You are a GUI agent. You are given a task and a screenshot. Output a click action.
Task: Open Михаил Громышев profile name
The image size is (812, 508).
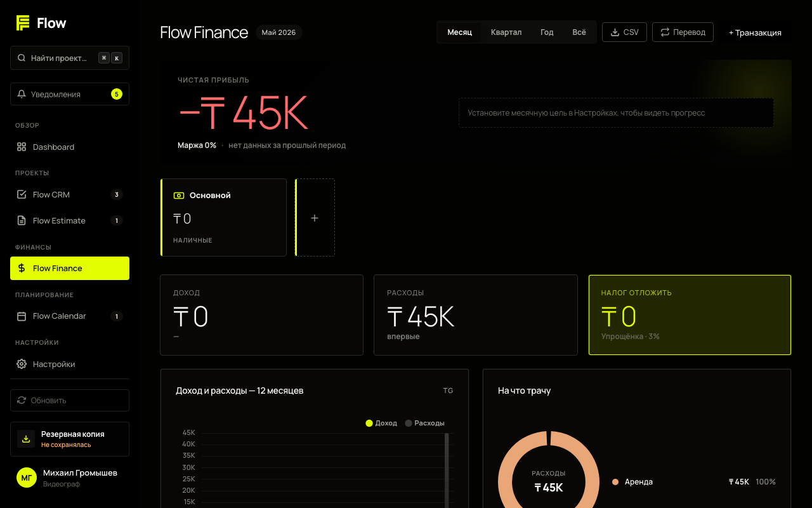80,473
